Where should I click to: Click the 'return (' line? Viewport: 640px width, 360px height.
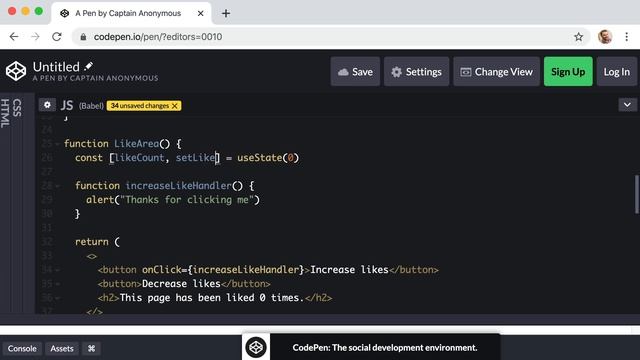(x=97, y=242)
